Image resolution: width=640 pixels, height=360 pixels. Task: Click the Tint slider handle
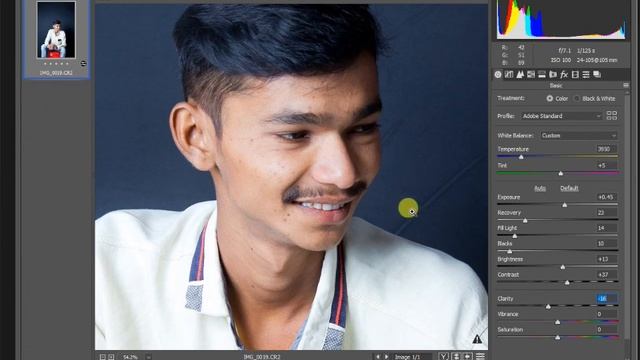pos(561,173)
